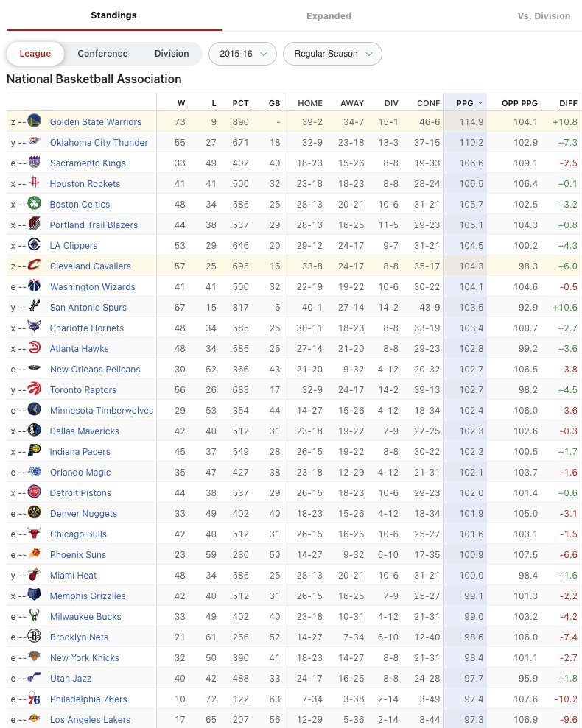The width and height of the screenshot is (582, 728).
Task: Open the Expanded tab
Action: [x=329, y=15]
